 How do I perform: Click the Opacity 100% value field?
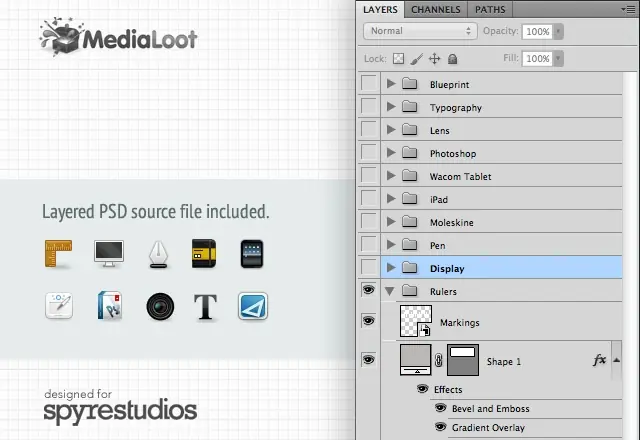537,31
